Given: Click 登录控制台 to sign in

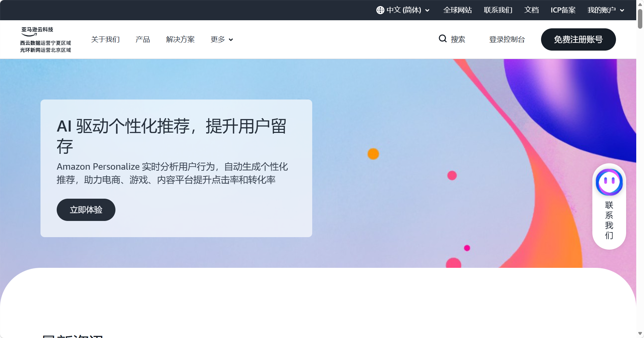Looking at the screenshot, I should [x=507, y=39].
